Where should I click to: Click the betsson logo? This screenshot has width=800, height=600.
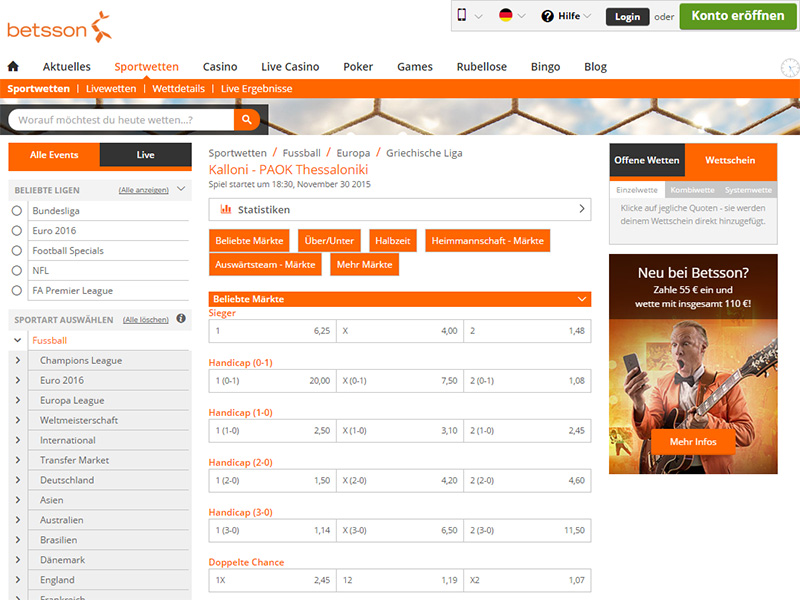pyautogui.click(x=59, y=28)
